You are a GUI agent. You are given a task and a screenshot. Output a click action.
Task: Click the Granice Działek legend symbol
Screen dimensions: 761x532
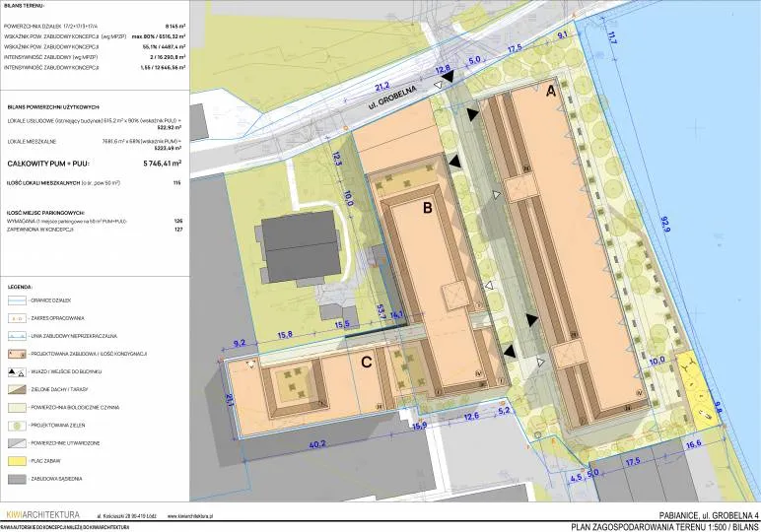tap(15, 299)
